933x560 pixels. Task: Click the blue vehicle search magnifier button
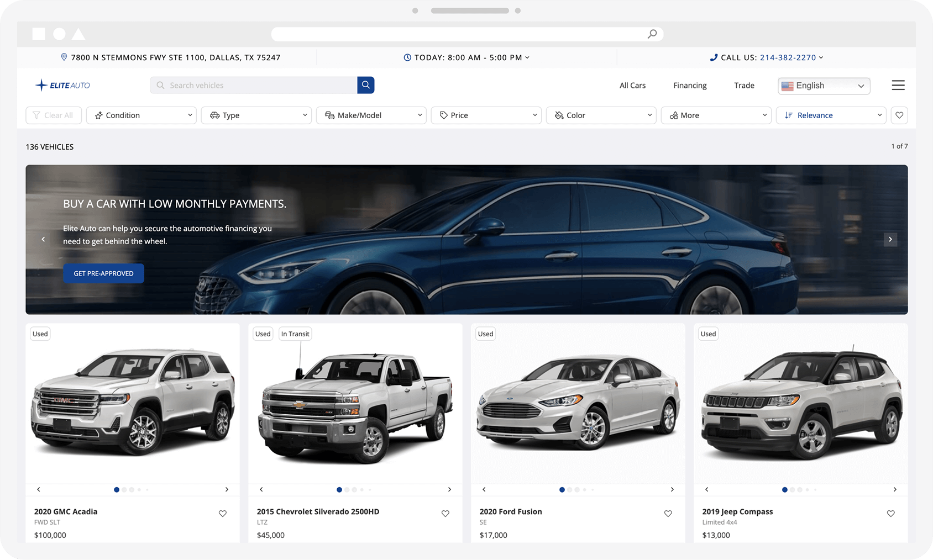[366, 85]
